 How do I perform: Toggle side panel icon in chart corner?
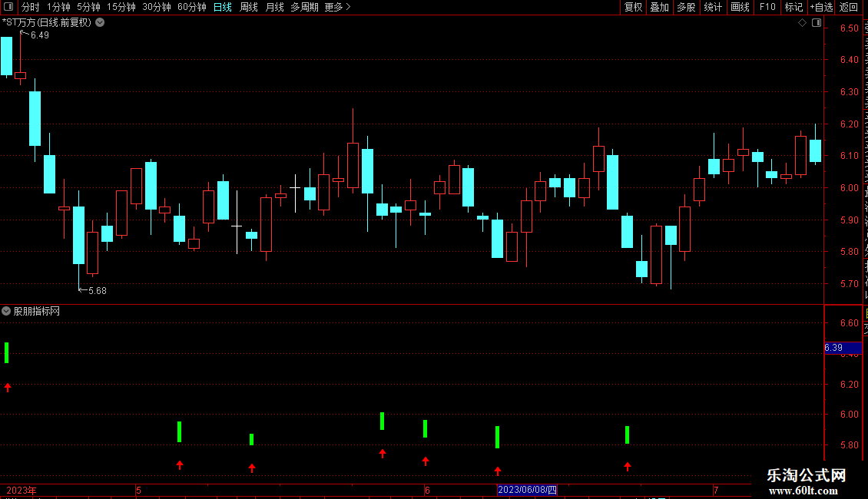(x=817, y=23)
